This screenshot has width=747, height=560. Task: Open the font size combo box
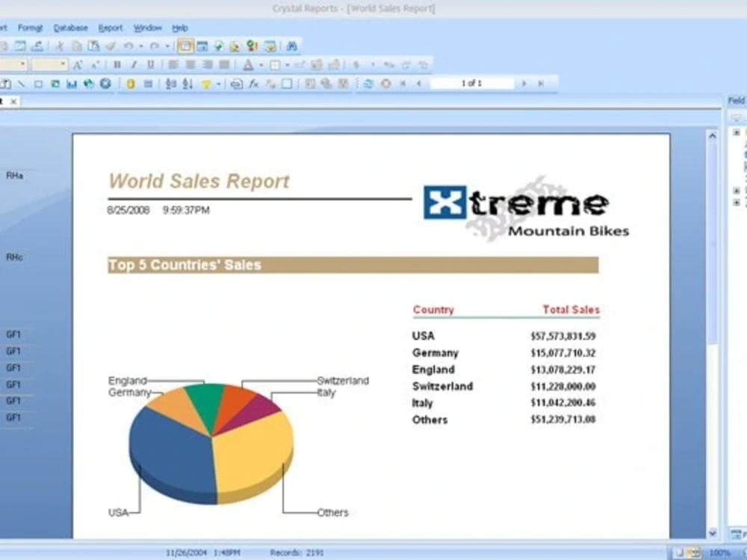(49, 64)
